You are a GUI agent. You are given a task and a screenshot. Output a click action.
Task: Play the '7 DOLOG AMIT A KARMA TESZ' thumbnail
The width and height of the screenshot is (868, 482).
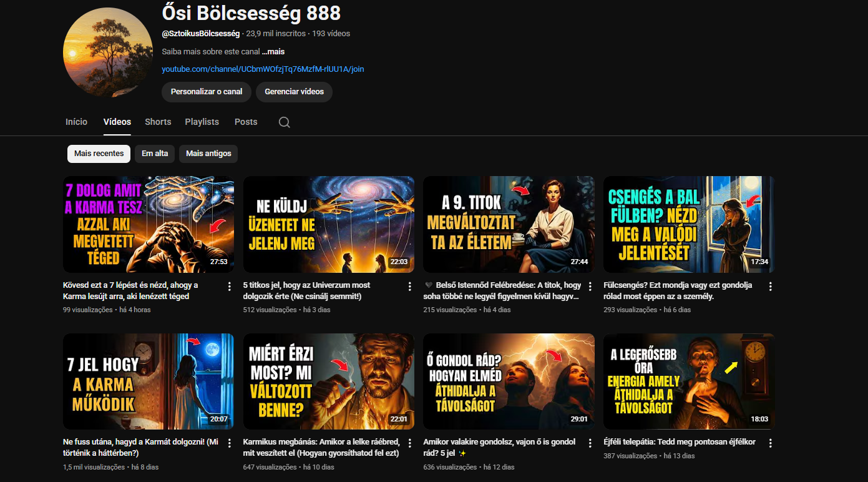(x=149, y=224)
